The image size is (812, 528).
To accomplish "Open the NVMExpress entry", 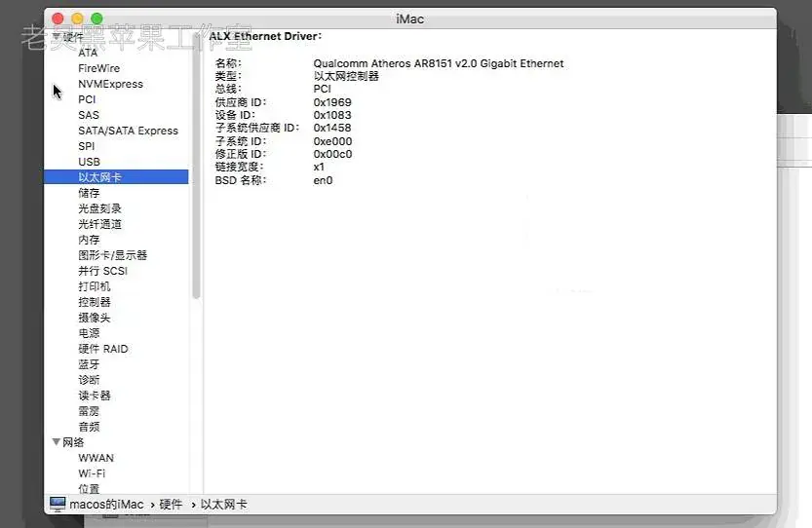I will 110,84.
